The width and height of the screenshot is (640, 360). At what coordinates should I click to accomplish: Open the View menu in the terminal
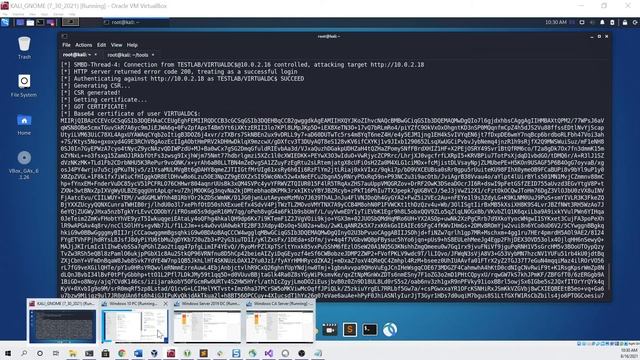pyautogui.click(x=116, y=45)
